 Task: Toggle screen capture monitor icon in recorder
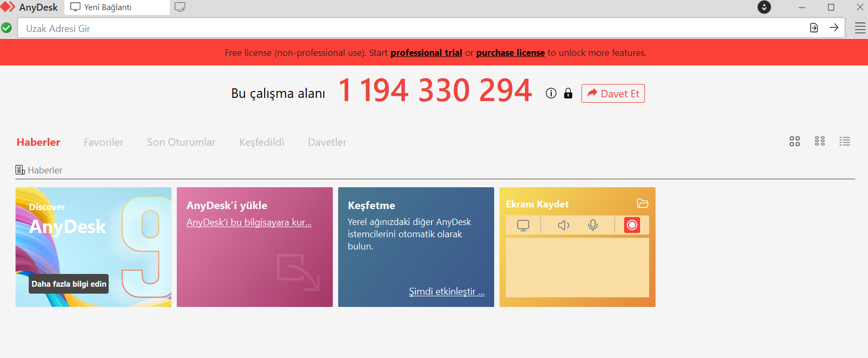(x=523, y=226)
